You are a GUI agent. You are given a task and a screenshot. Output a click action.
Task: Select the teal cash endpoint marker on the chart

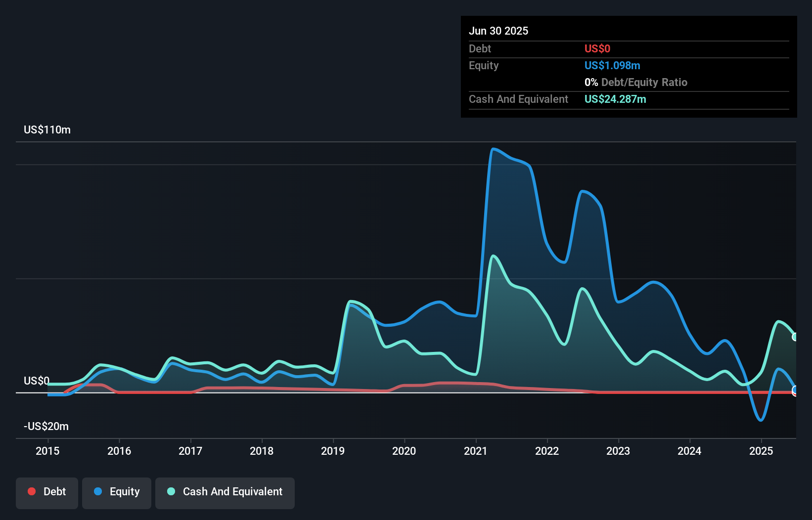click(795, 337)
